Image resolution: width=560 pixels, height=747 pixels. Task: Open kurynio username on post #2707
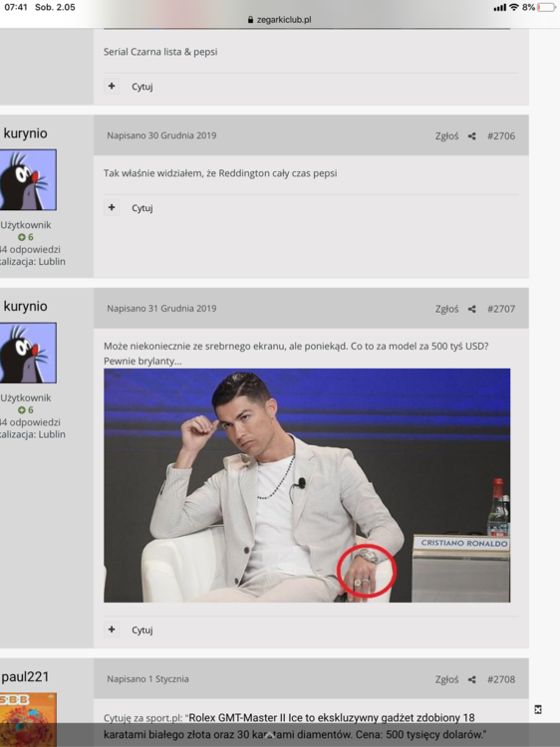click(x=25, y=306)
